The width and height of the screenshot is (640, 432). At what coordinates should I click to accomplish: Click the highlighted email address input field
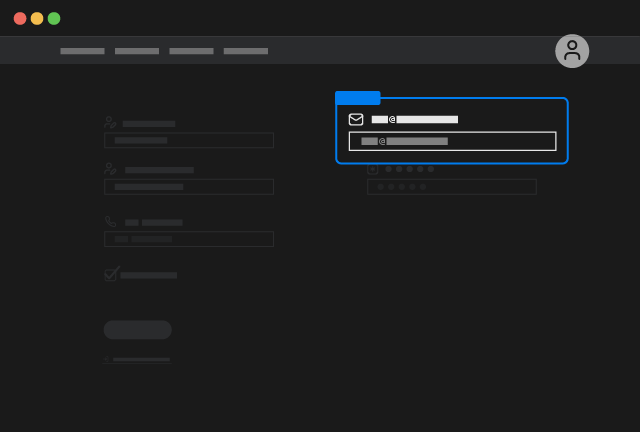452,141
